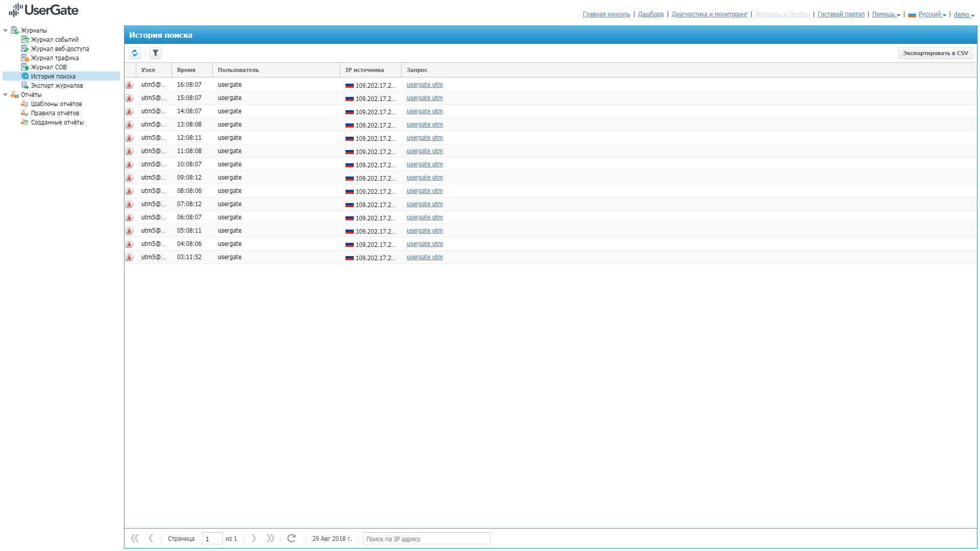The height and width of the screenshot is (551, 980).
Task: Open the Русский language dropdown
Action: (932, 14)
